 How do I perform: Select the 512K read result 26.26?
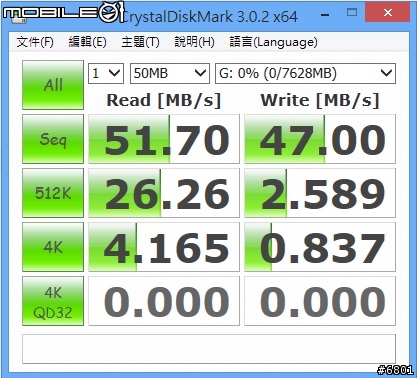tap(164, 193)
